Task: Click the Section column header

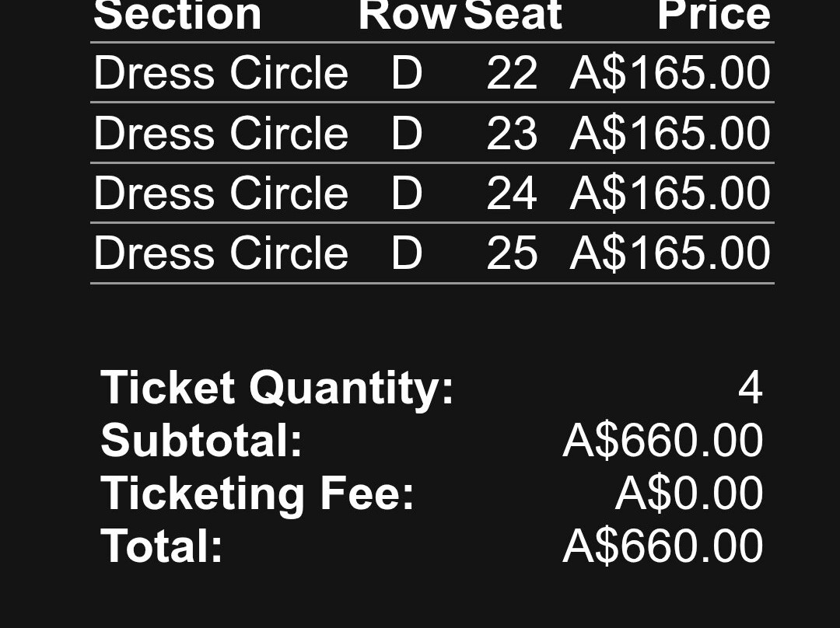Action: click(x=177, y=16)
